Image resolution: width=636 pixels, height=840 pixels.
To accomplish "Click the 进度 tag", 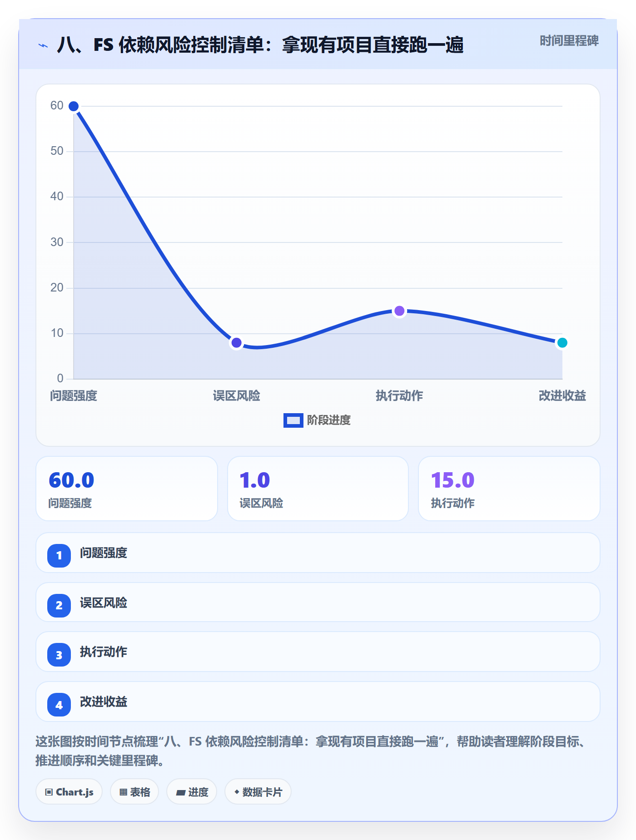I will click(x=192, y=792).
